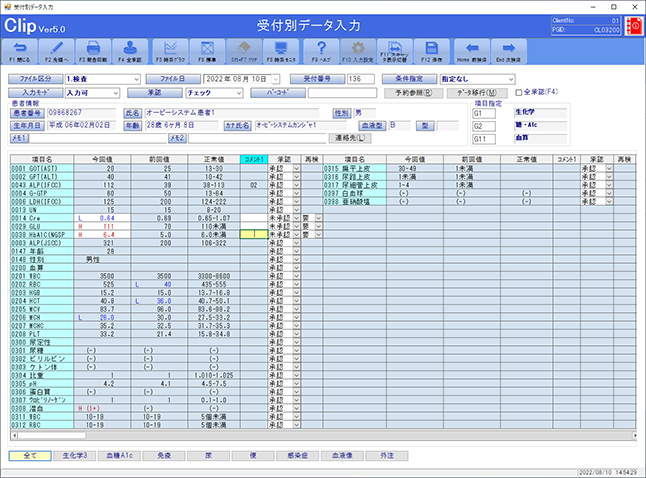
Task: Switch to the 生化学3 tab
Action: click(x=75, y=456)
